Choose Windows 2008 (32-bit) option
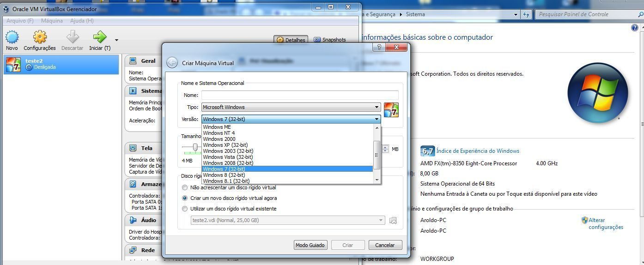 point(287,163)
